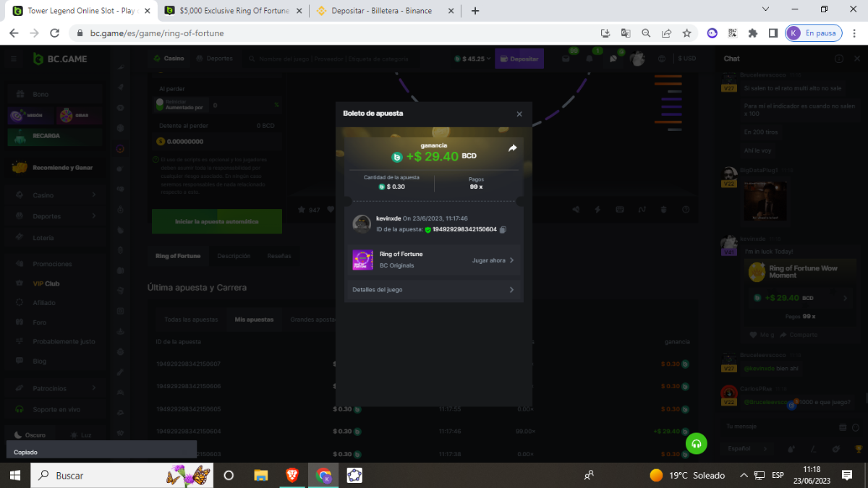This screenshot has height=488, width=868.
Task: Click the green live support headset button
Action: pos(696,443)
